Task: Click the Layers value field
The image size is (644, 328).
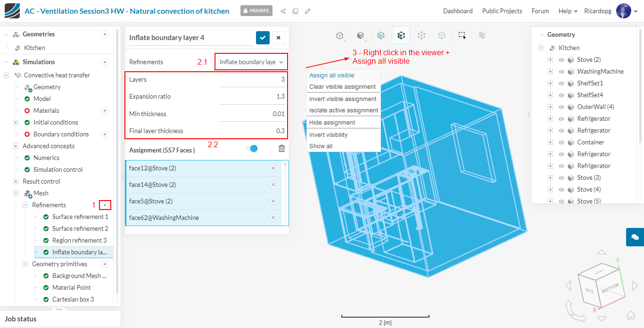Action: click(x=252, y=80)
